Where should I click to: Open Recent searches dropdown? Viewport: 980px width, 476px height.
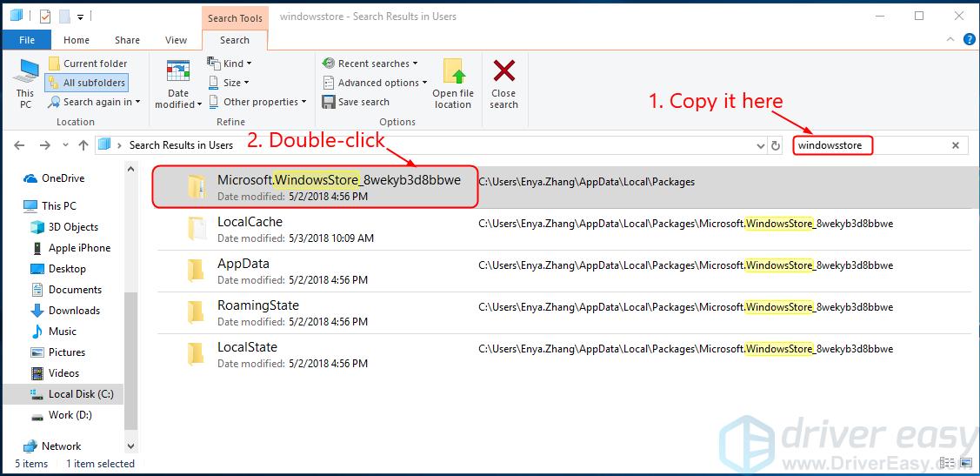370,64
